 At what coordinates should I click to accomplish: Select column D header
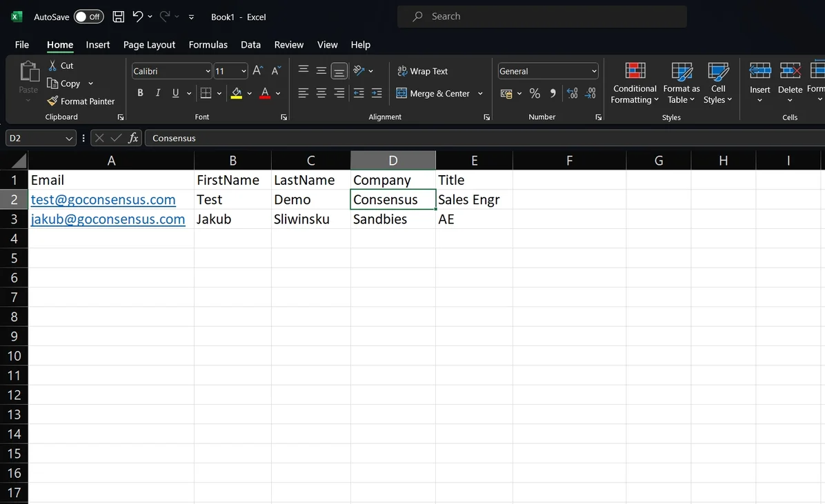pos(393,161)
